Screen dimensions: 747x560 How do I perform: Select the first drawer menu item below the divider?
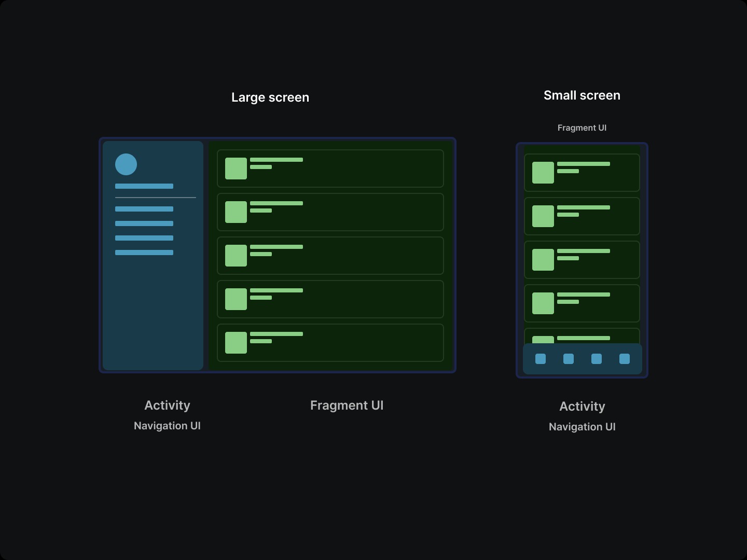tap(144, 209)
